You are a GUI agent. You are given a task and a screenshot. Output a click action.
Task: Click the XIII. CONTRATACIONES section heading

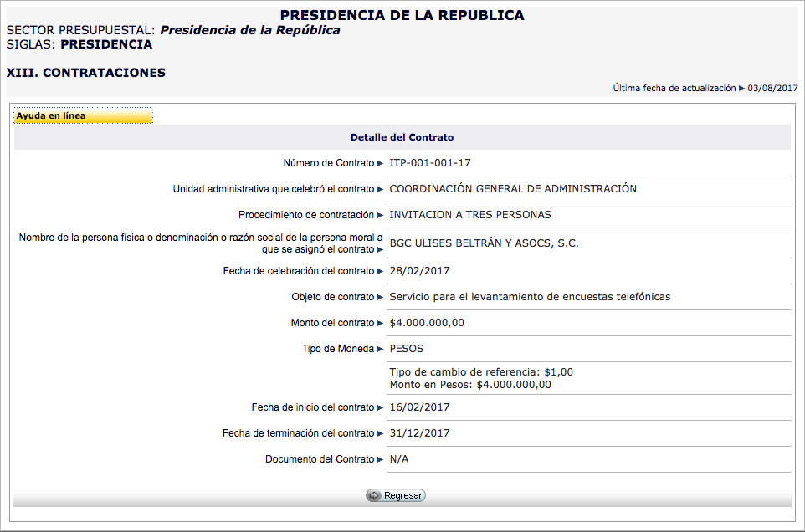(x=85, y=73)
